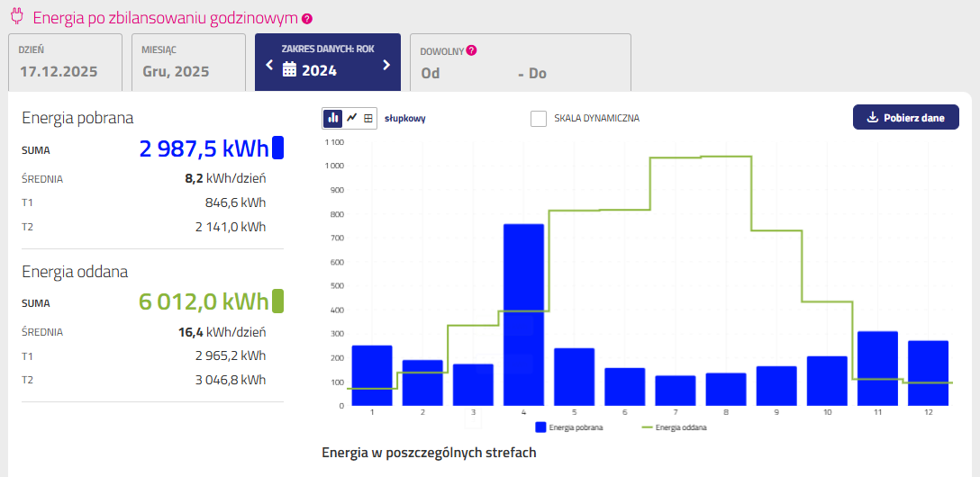Open the Dowolny custom range tab

tap(520, 62)
